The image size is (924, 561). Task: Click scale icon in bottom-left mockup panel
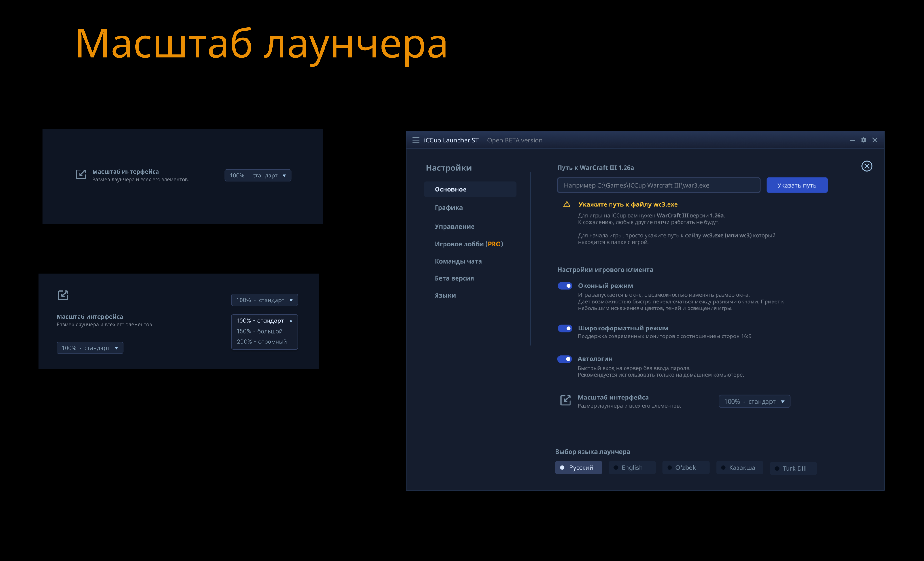click(63, 295)
